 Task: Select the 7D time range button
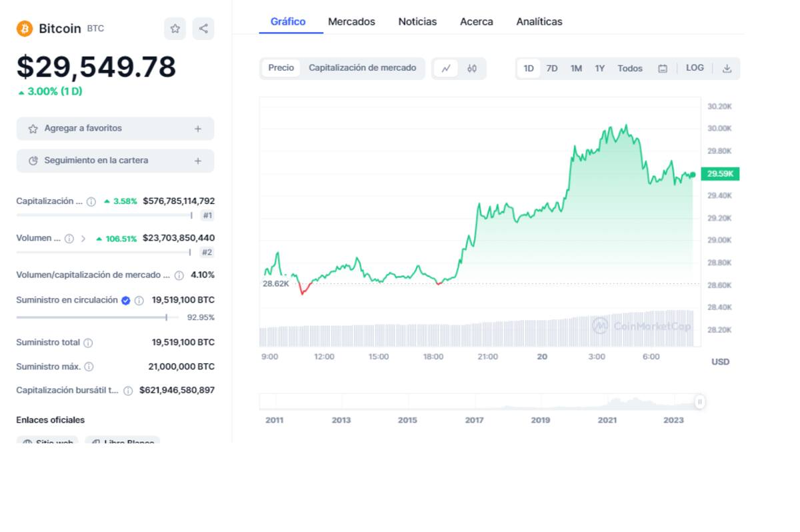point(552,68)
